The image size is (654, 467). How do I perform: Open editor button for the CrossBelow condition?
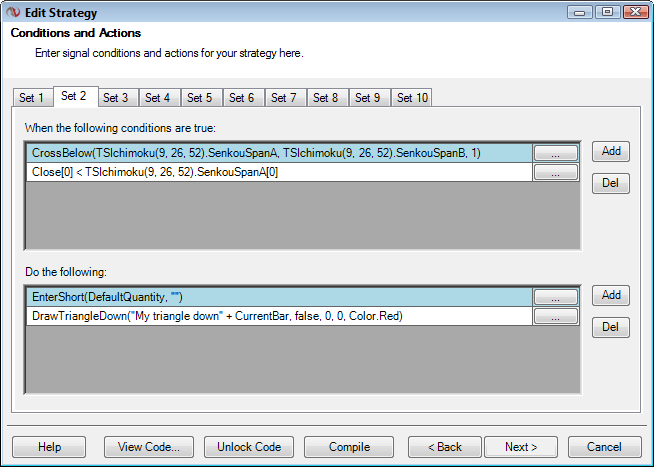click(x=556, y=153)
